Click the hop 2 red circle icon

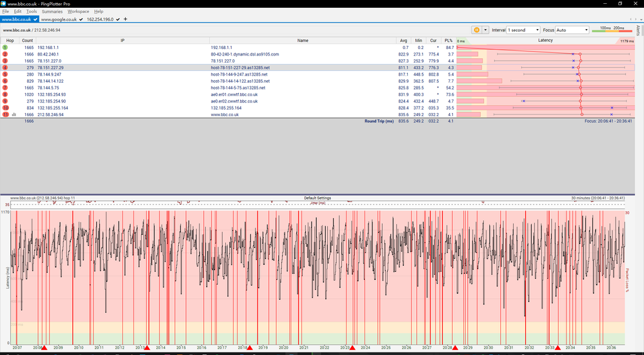(5, 54)
